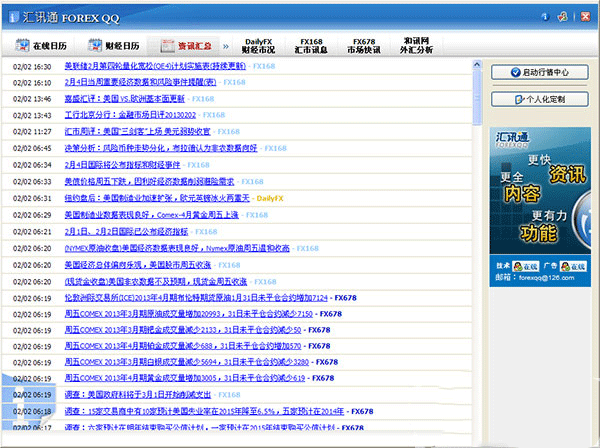The height and width of the screenshot is (448, 600).
Task: Open 工行北京分行：金融市场日评20130202 link
Action: click(130, 115)
